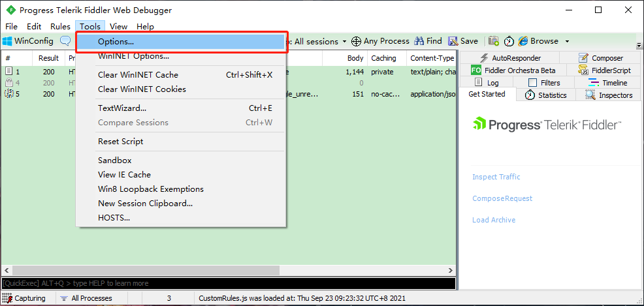The height and width of the screenshot is (306, 644).
Task: Click the All Processes filter icon
Action: [64, 298]
